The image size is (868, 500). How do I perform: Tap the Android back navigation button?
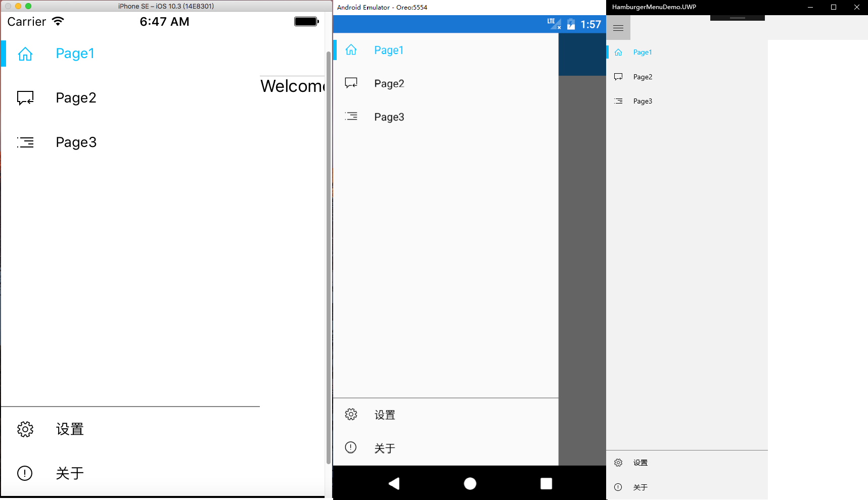394,483
